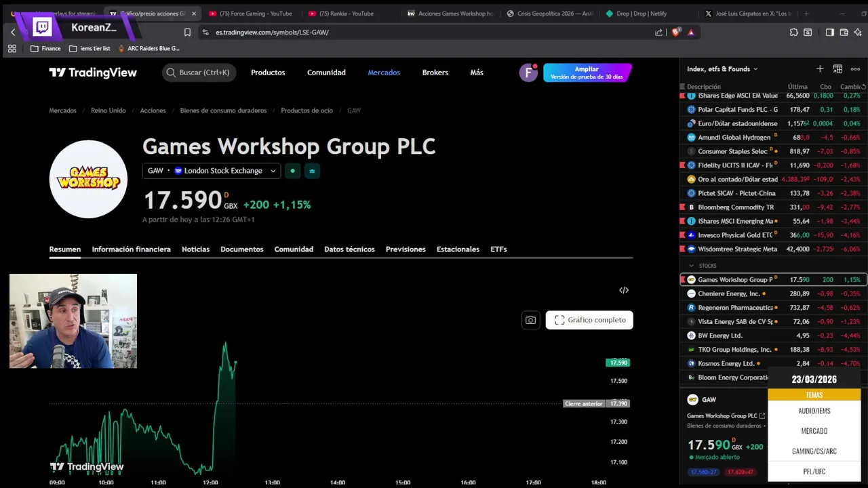Viewport: 868px width, 488px height.
Task: Open Gráfico completo full chart
Action: [589, 320]
